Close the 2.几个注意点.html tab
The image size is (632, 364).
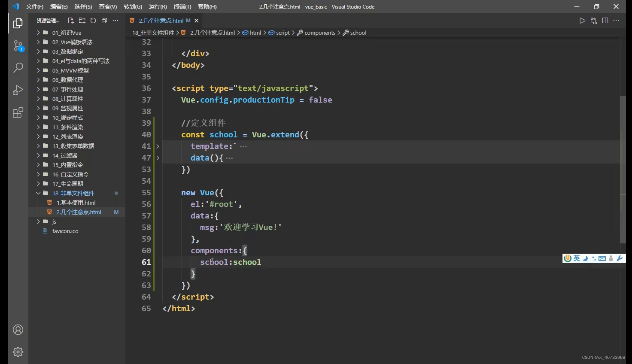[196, 21]
